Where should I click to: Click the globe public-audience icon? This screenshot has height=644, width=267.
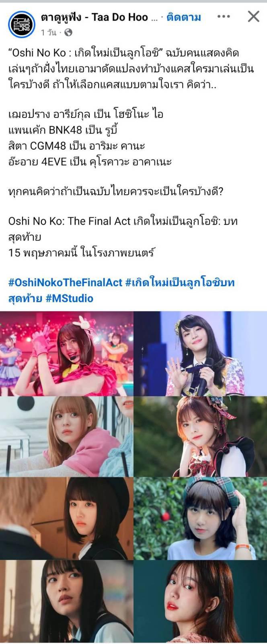(x=68, y=33)
